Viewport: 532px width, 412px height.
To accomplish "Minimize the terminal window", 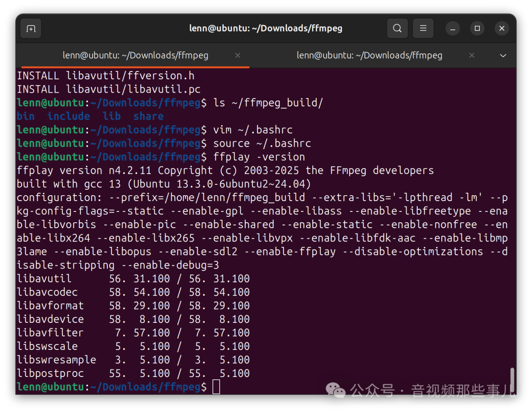I will click(453, 29).
